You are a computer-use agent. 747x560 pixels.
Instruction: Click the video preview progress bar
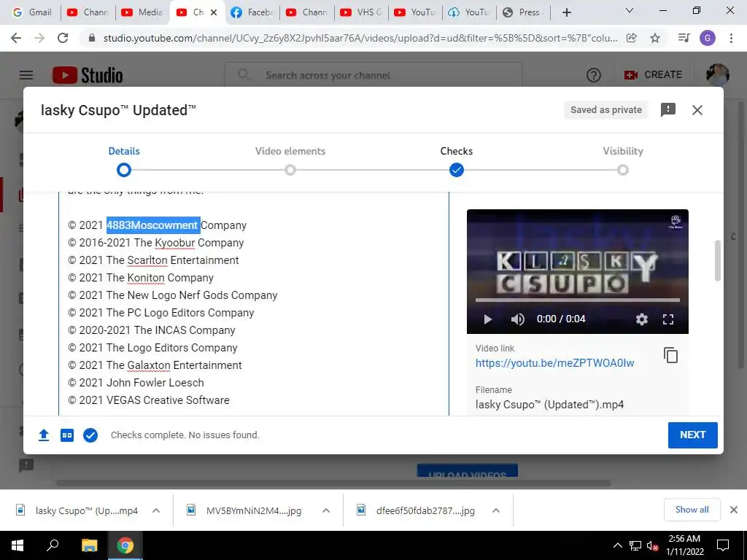(x=578, y=300)
